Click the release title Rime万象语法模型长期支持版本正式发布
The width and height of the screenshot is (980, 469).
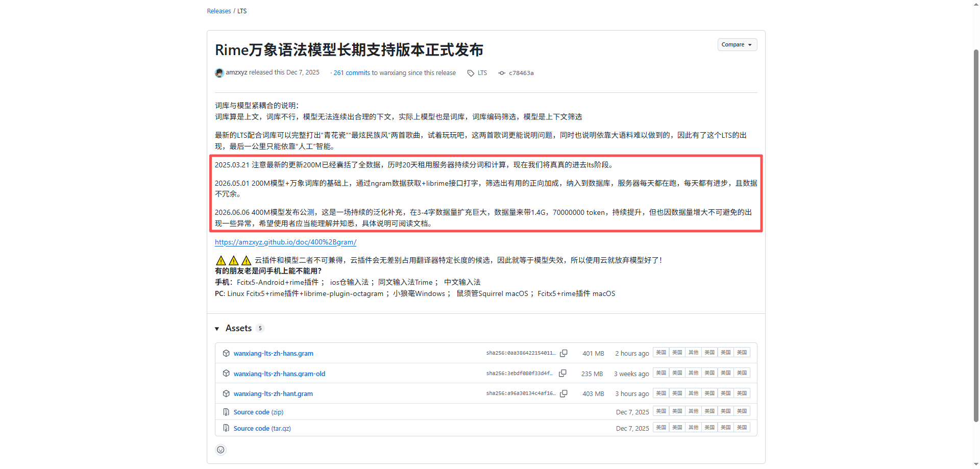click(349, 50)
